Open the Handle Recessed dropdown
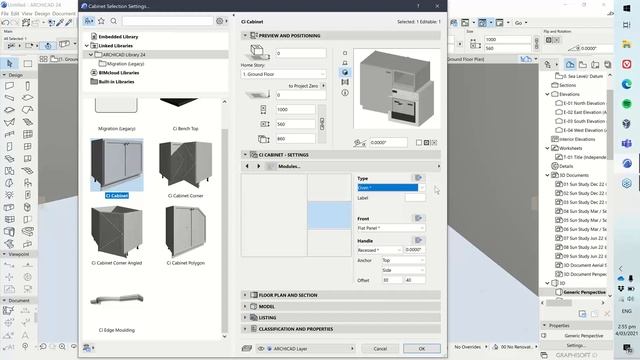The height and width of the screenshot is (360, 640). (380, 250)
